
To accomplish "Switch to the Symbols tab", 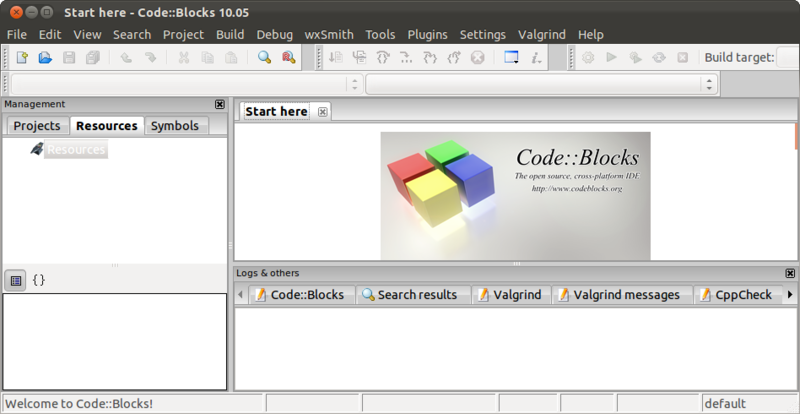I will 175,126.
